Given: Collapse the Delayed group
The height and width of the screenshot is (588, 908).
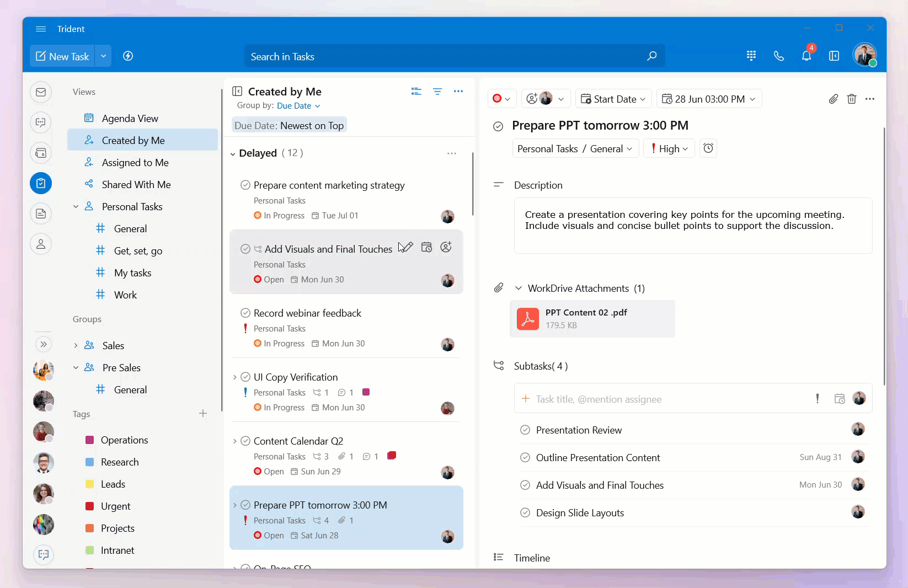Looking at the screenshot, I should pos(233,154).
